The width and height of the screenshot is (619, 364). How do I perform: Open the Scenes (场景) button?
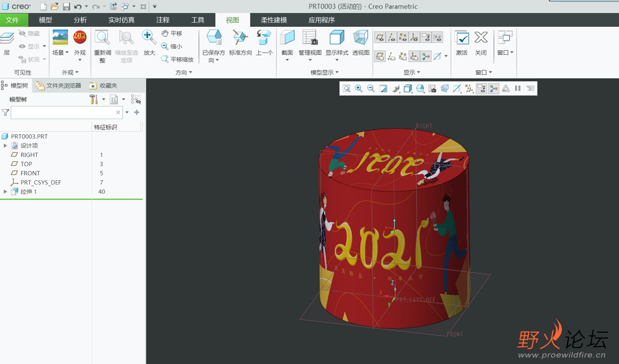(60, 43)
